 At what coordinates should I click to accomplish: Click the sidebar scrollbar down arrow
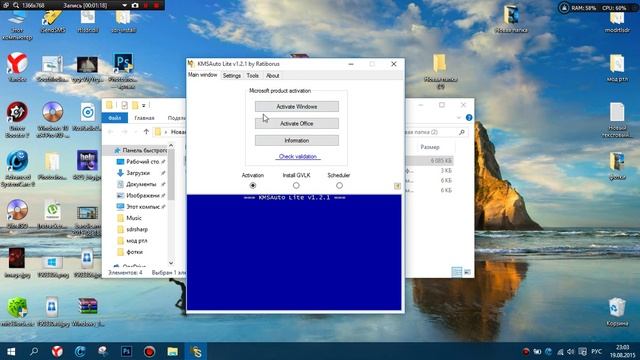[x=171, y=263]
